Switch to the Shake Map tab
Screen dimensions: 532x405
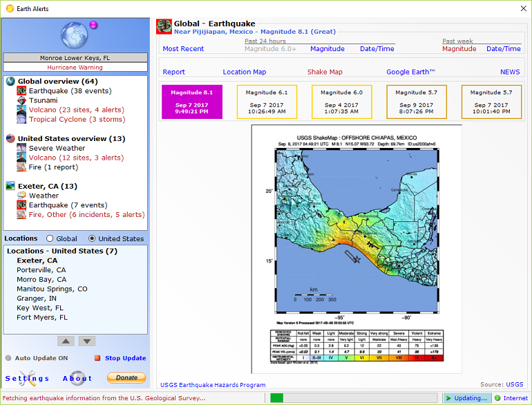325,72
